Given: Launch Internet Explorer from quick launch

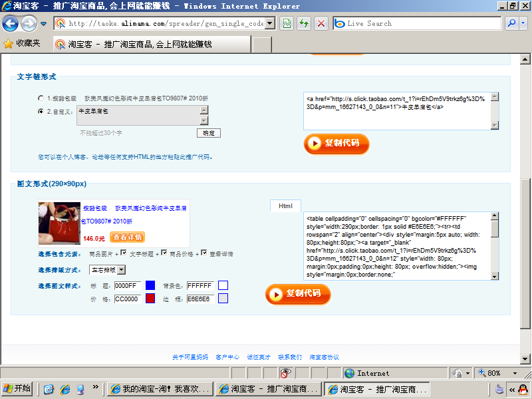Looking at the screenshot, I should tap(65, 389).
